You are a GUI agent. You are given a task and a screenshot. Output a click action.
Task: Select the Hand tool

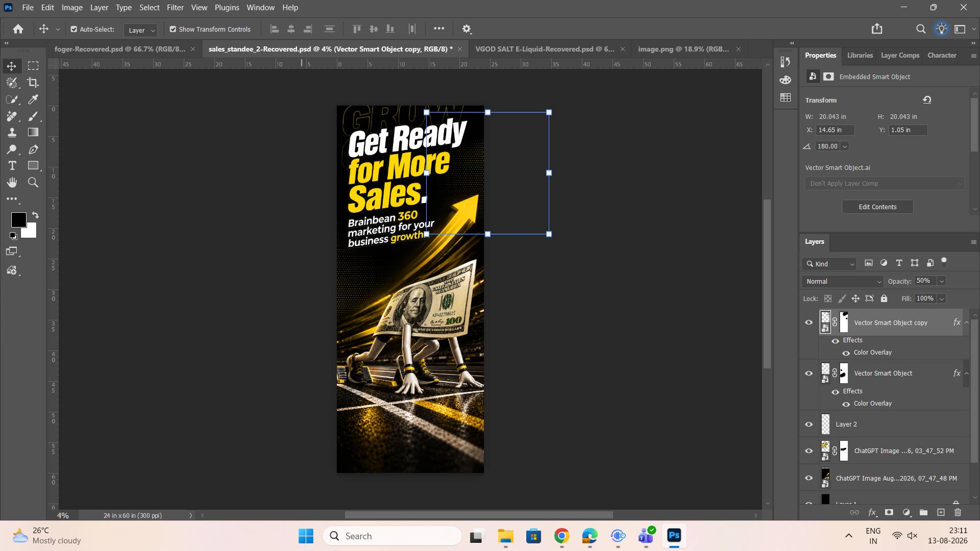(12, 183)
